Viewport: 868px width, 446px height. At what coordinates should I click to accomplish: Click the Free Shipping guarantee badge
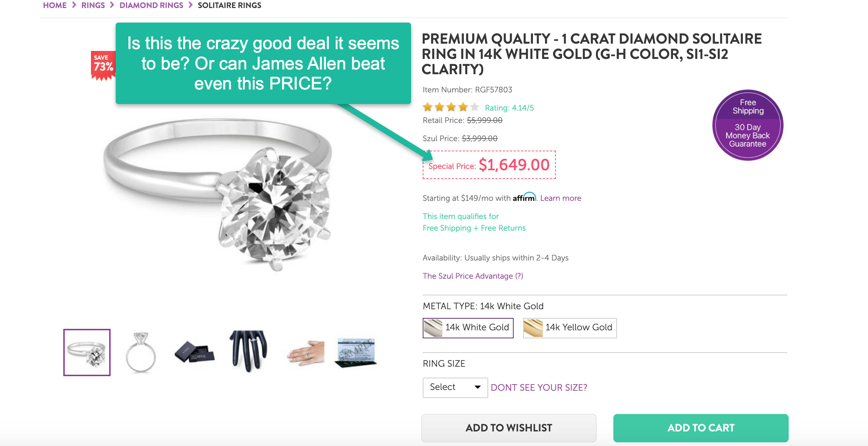748,125
